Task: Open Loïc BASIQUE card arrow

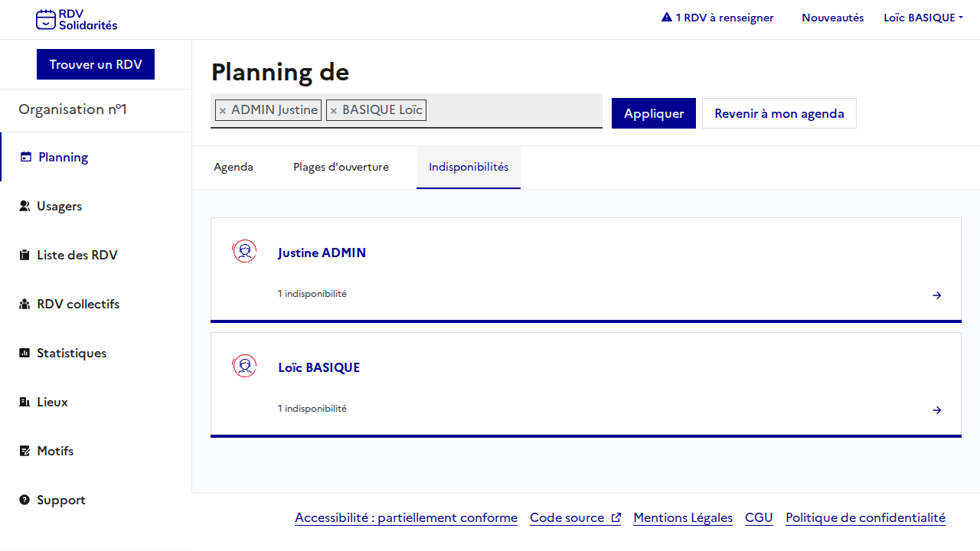Action: pos(936,410)
